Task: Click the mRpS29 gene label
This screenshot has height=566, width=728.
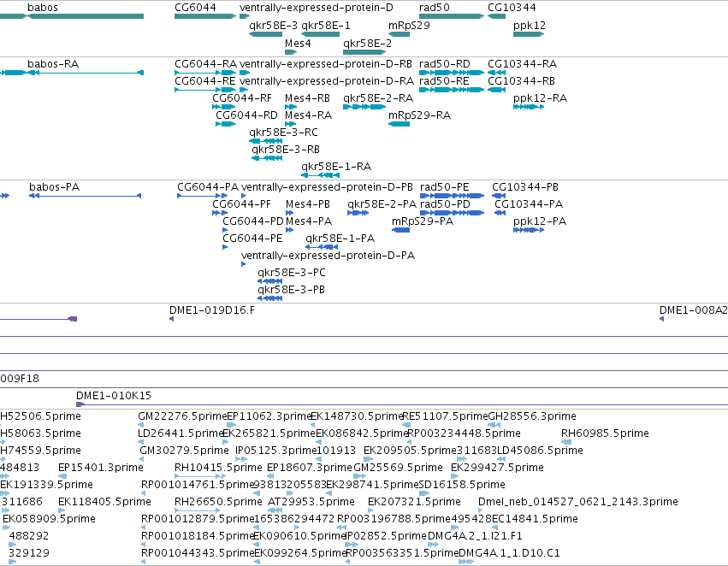Action: [409, 26]
